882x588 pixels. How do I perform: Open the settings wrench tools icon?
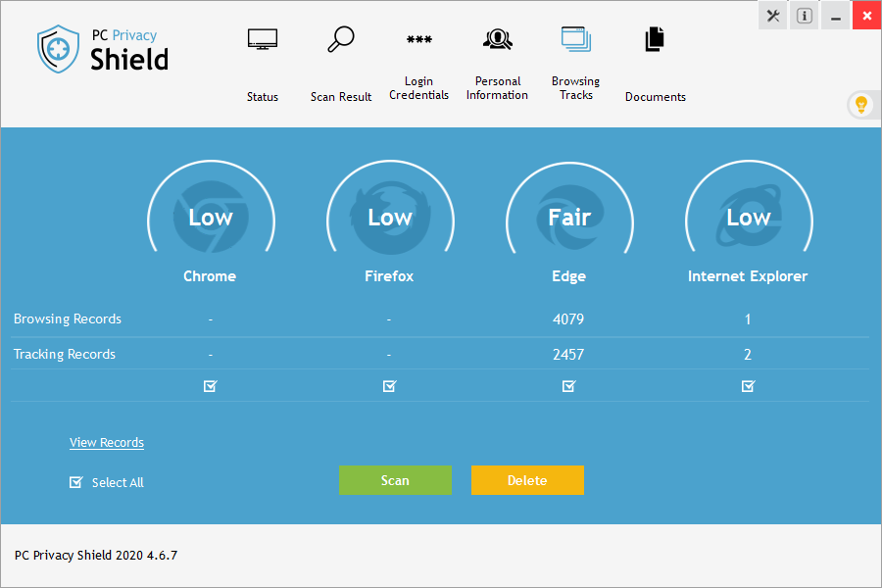pos(773,16)
